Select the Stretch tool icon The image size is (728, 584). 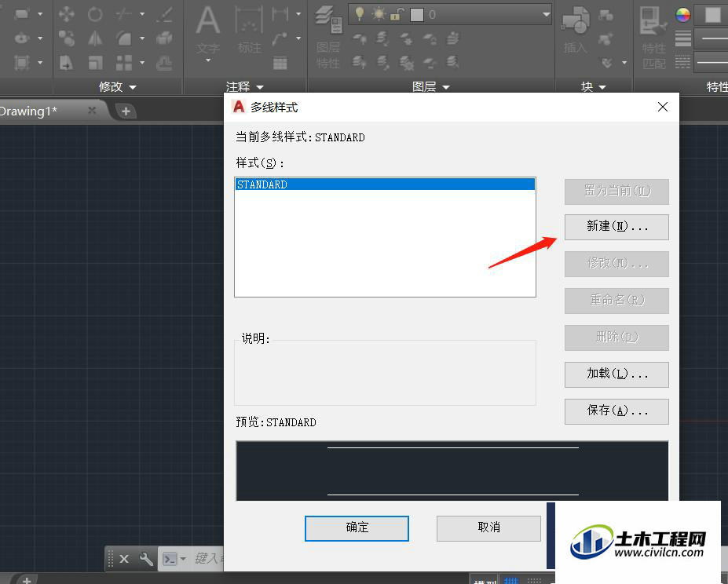(67, 62)
